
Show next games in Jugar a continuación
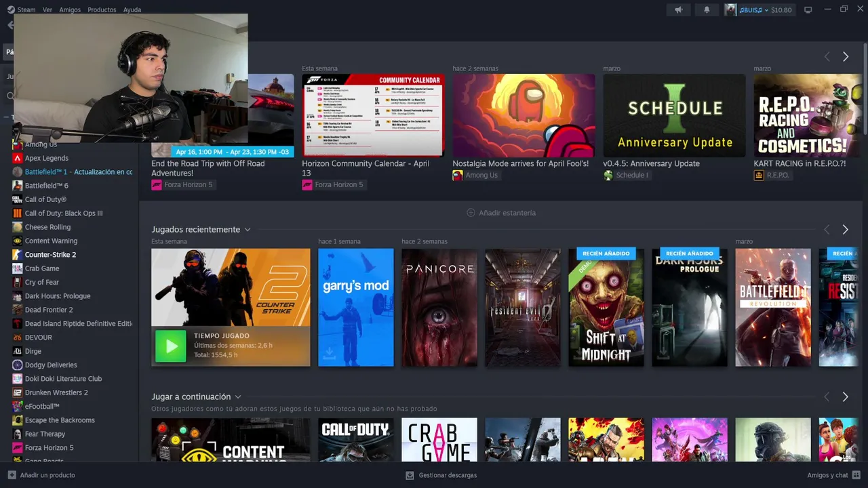(845, 396)
